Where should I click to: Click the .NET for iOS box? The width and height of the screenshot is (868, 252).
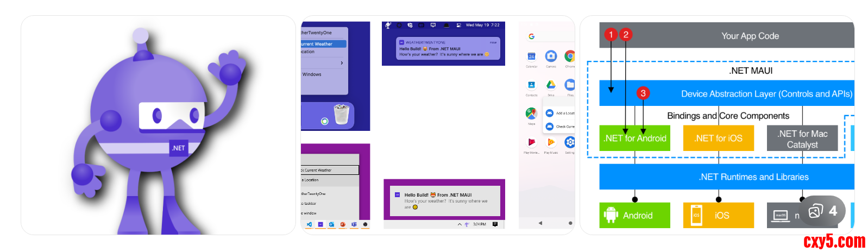(718, 138)
